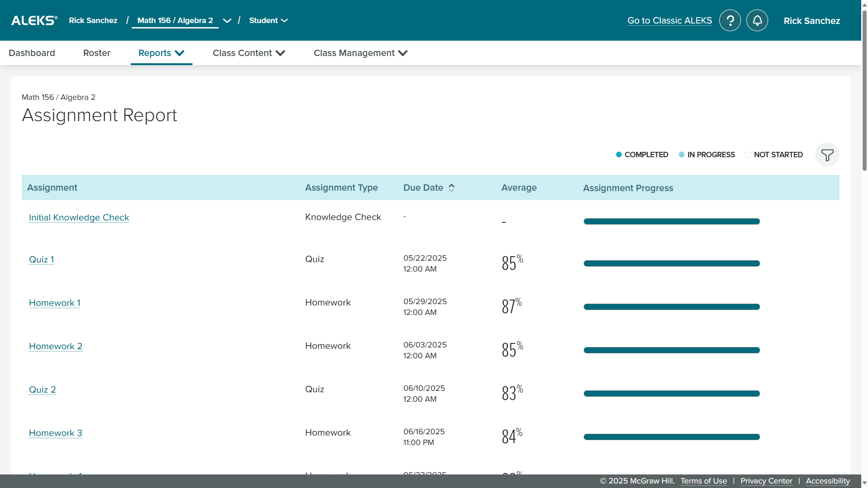Screen dimensions: 868x488
Task: Open the Student view dropdown
Action: pos(269,20)
